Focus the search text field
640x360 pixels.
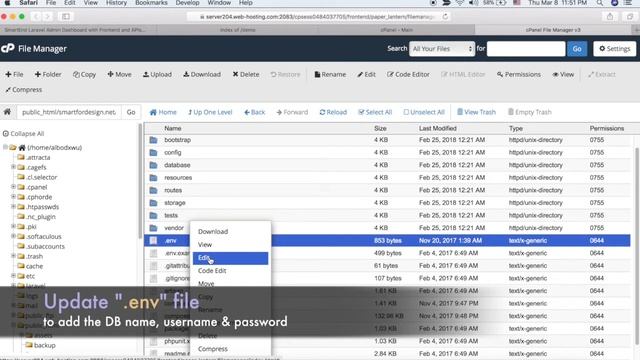[526, 49]
